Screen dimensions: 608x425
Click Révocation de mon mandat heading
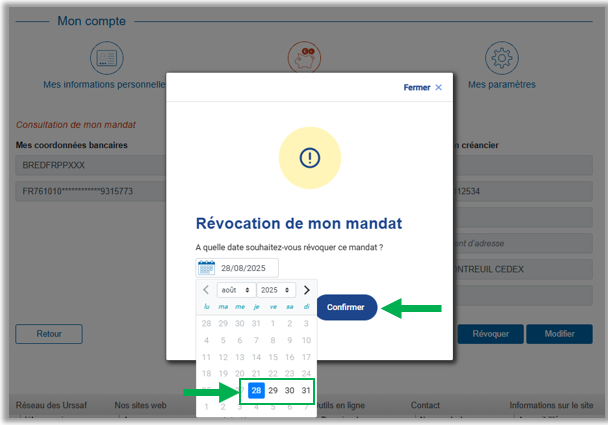coord(299,224)
